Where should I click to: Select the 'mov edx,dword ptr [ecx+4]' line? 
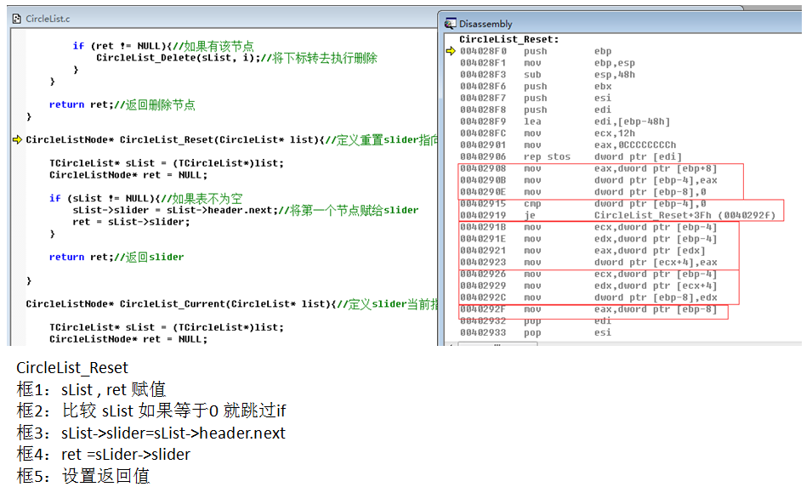[588, 286]
